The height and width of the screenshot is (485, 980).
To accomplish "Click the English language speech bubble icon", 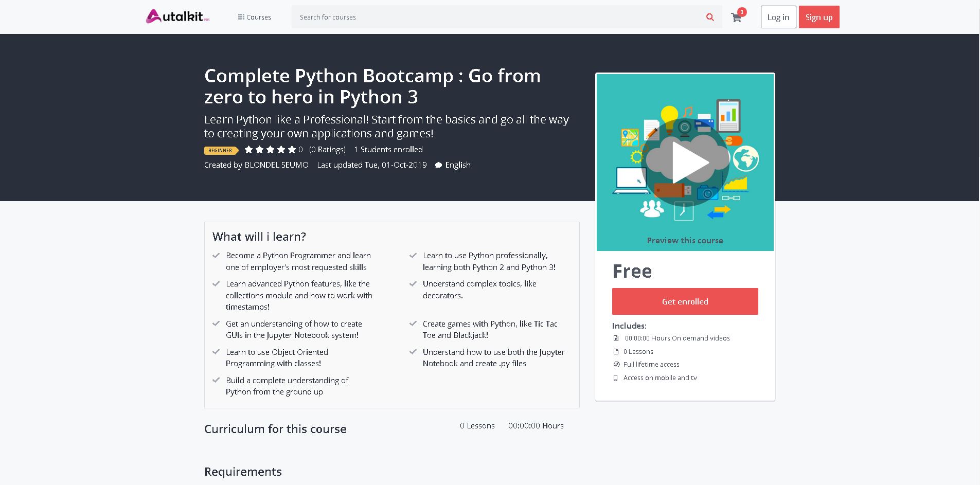I will [x=438, y=165].
